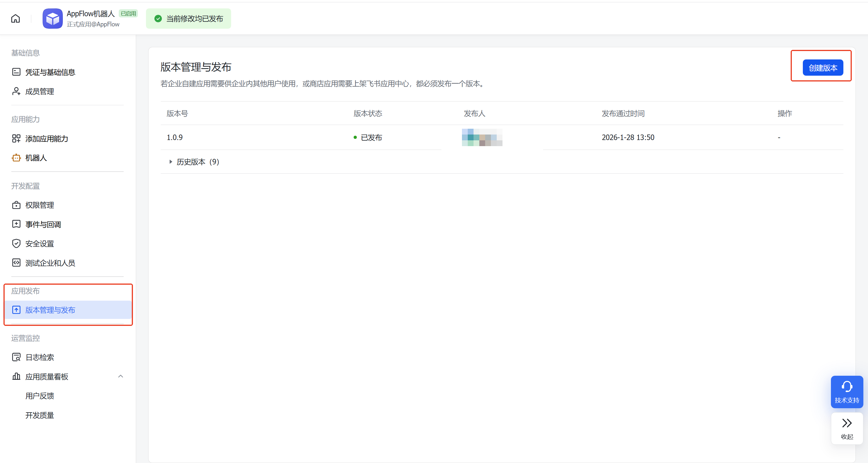Click the AppFlow robot app logo

pos(52,19)
